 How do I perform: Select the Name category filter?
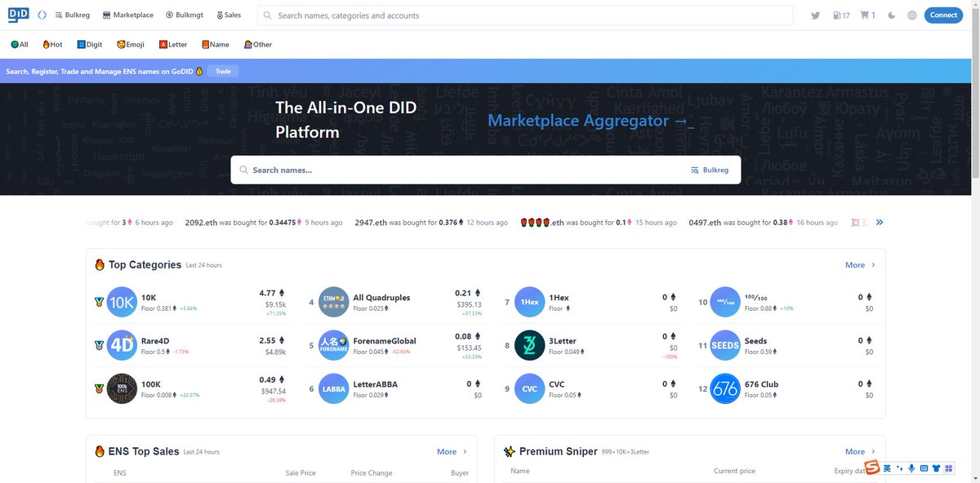216,45
